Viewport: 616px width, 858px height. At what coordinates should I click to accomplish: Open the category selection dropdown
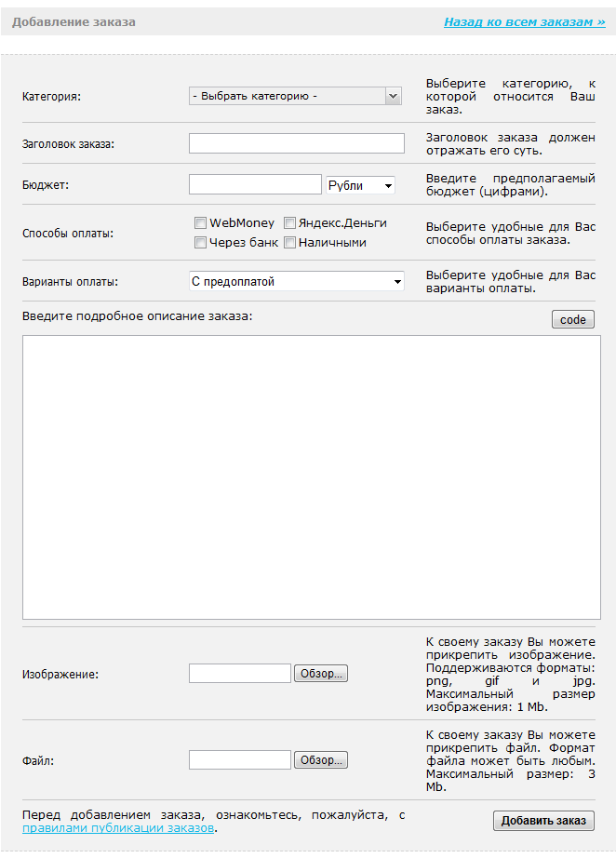tap(294, 96)
